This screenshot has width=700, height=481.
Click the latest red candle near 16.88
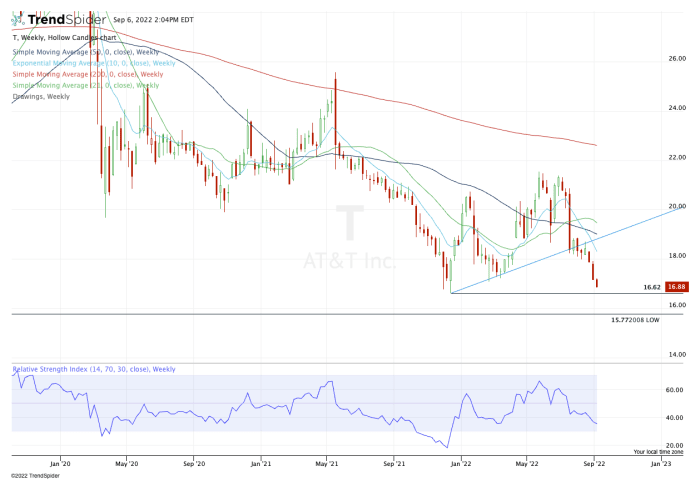click(x=597, y=283)
